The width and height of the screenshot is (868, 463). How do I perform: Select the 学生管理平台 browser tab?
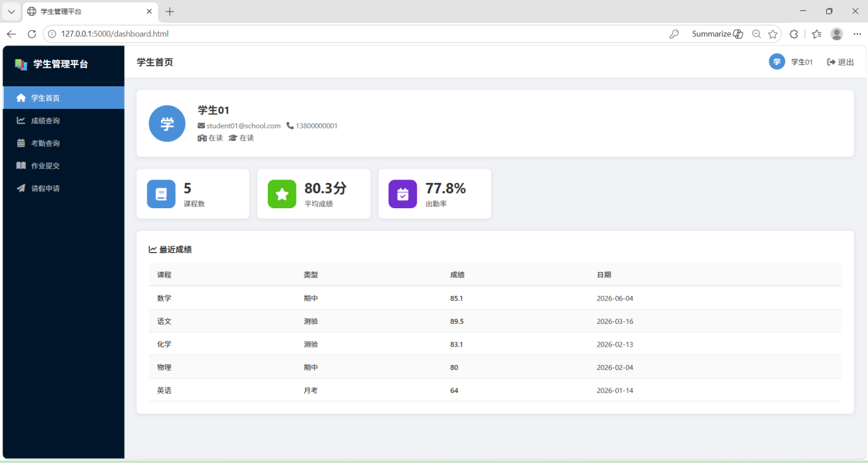coord(90,12)
